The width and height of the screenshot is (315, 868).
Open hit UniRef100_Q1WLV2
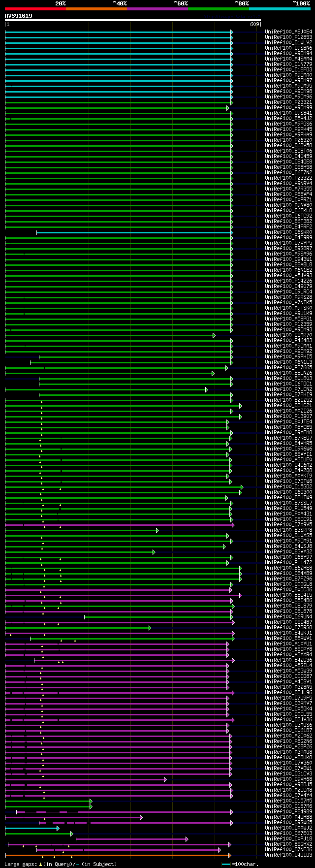288,42
